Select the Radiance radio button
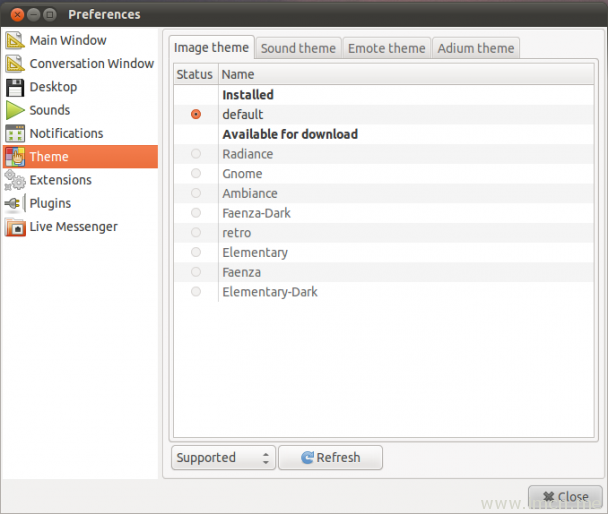The width and height of the screenshot is (608, 514). coord(196,154)
